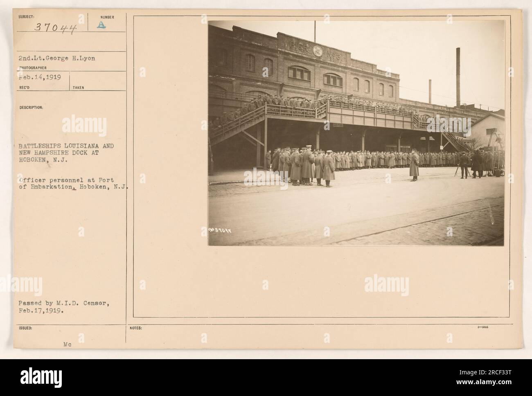
Task: Click the Pier No 3 sign in the photo
Action: pos(316,51)
